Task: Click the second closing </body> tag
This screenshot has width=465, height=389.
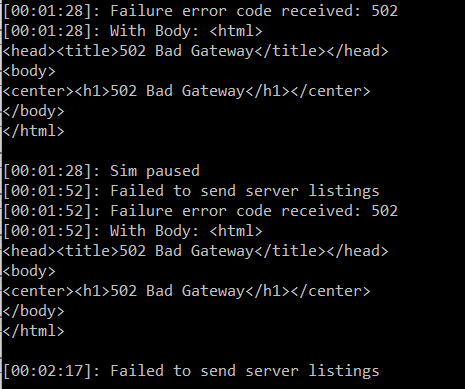Action: pos(33,311)
